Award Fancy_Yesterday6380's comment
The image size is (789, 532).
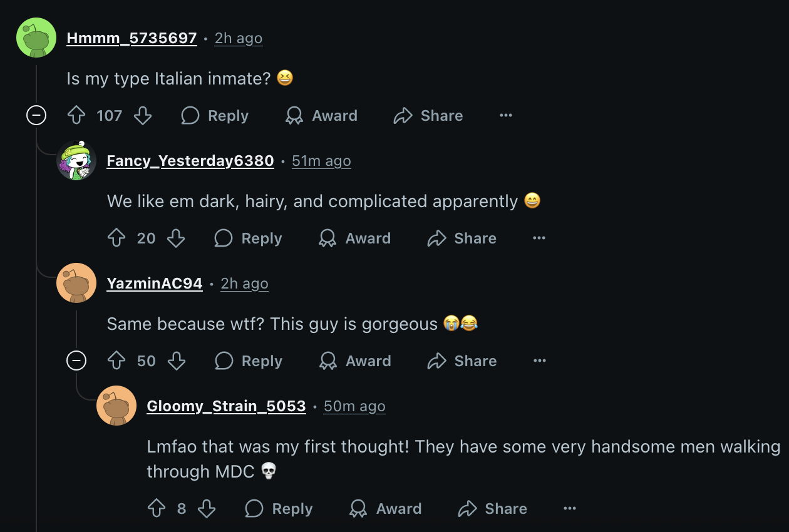pyautogui.click(x=354, y=238)
